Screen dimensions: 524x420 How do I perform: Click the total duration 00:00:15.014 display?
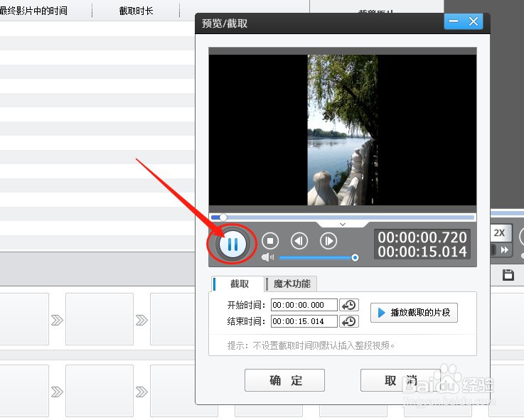(422, 252)
